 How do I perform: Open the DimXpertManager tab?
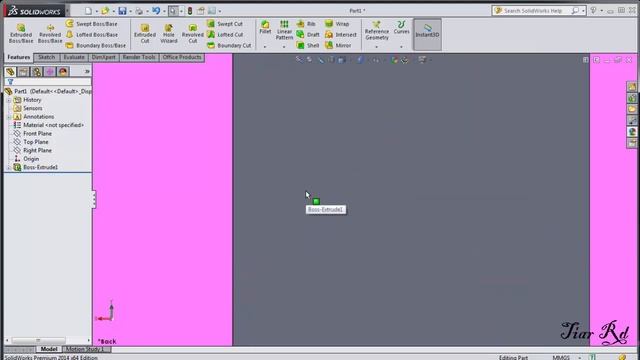[50, 72]
